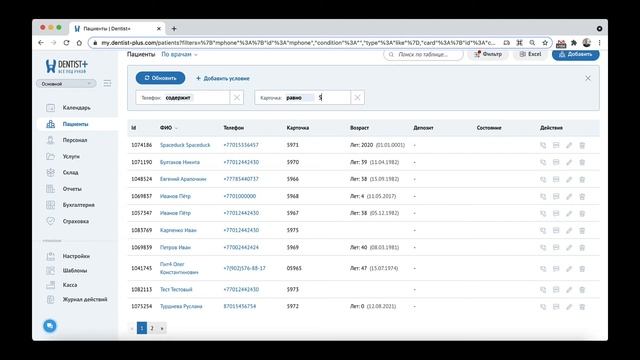Click call icon for Тест Тестовый
Image resolution: width=640 pixels, height=360 pixels.
[x=543, y=290]
